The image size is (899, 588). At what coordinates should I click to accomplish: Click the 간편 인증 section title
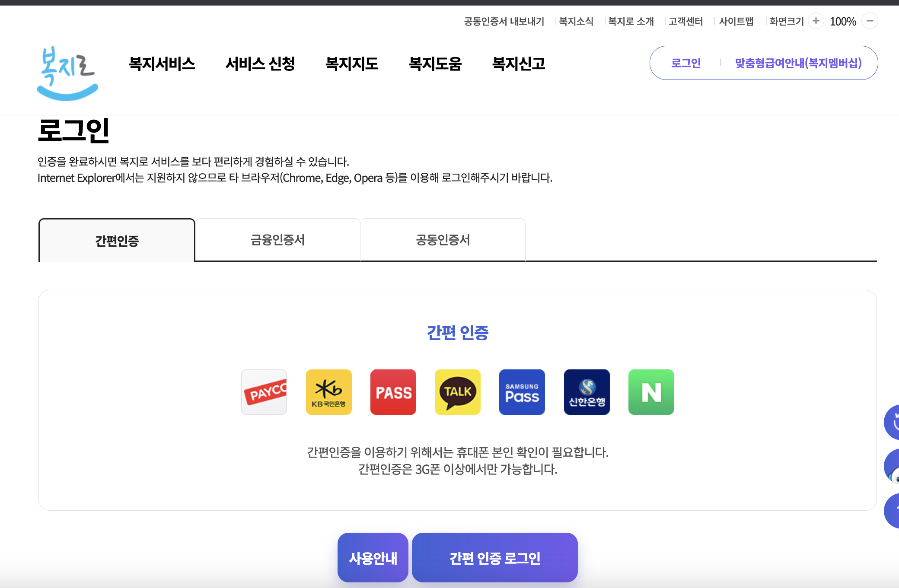point(458,332)
